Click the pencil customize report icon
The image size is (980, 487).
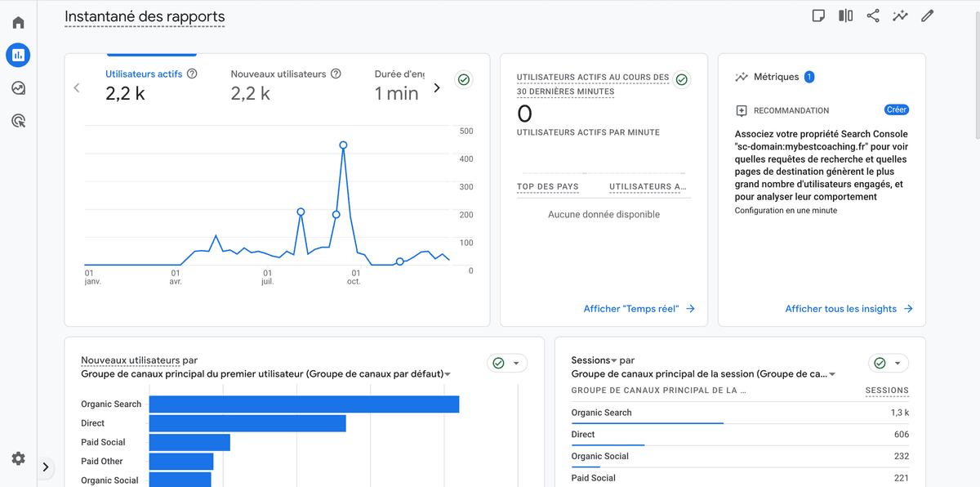pyautogui.click(x=927, y=16)
